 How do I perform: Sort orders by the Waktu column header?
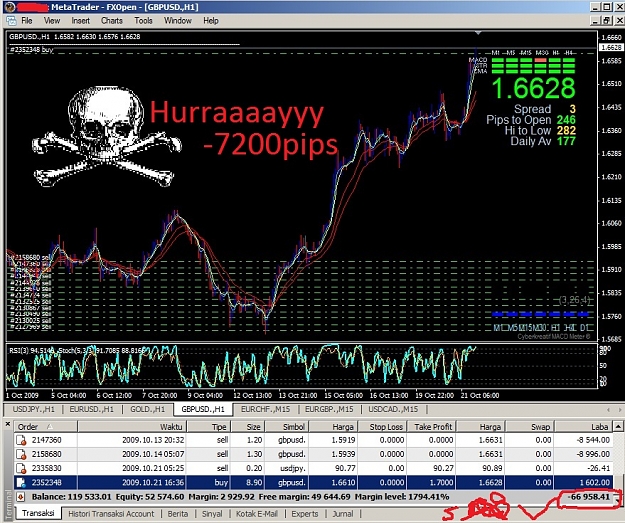(132, 427)
